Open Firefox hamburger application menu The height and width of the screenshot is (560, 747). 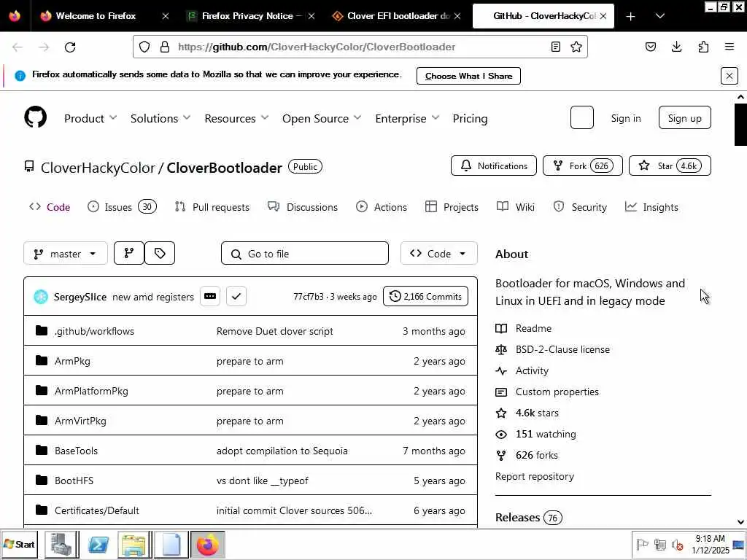[x=729, y=47]
